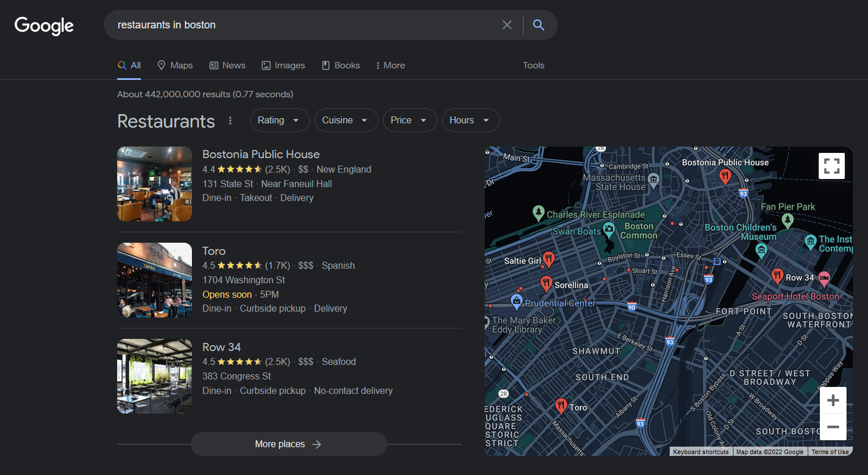Open the Toro listing title

point(214,251)
